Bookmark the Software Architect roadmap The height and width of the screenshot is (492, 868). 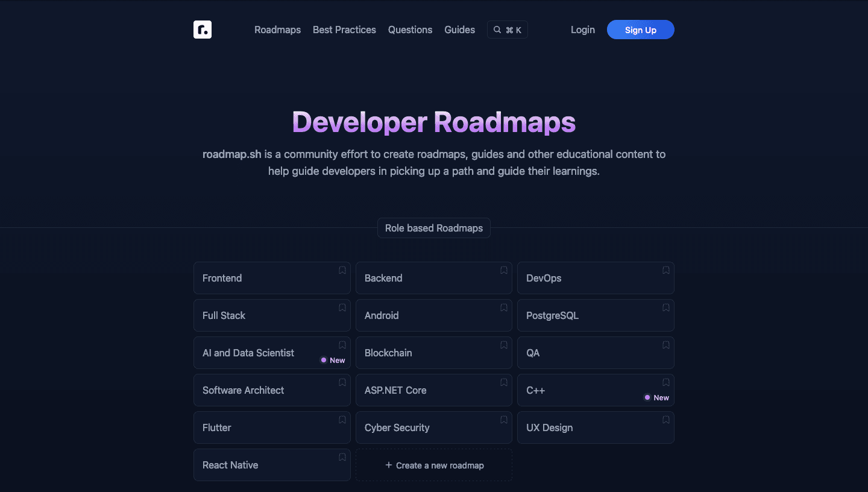(342, 382)
